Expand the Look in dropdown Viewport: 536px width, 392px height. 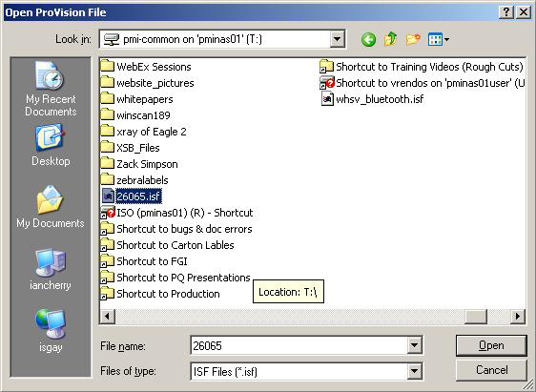click(337, 39)
